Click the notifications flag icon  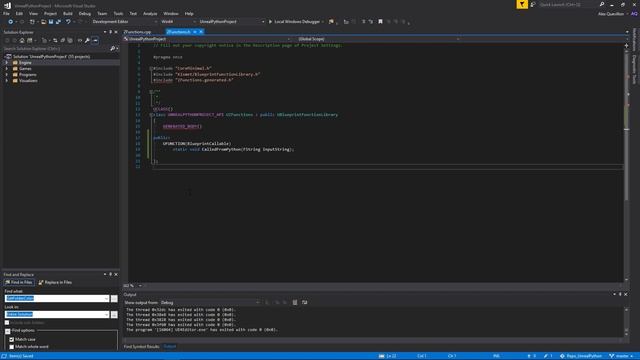tap(522, 4)
